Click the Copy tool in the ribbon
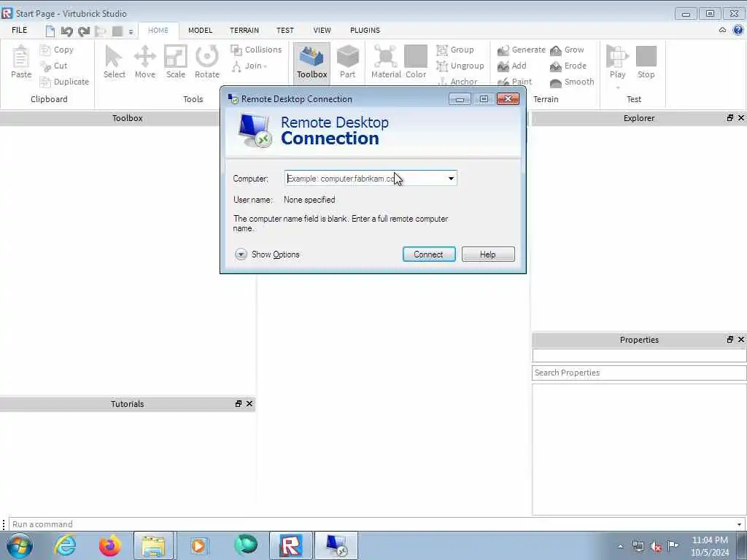Image resolution: width=747 pixels, height=560 pixels. [57, 50]
